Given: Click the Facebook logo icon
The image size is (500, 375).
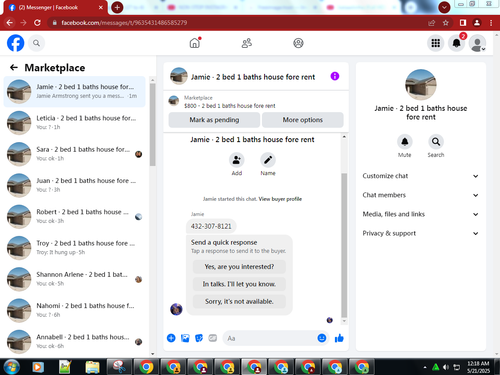Looking at the screenshot, I should point(16,43).
